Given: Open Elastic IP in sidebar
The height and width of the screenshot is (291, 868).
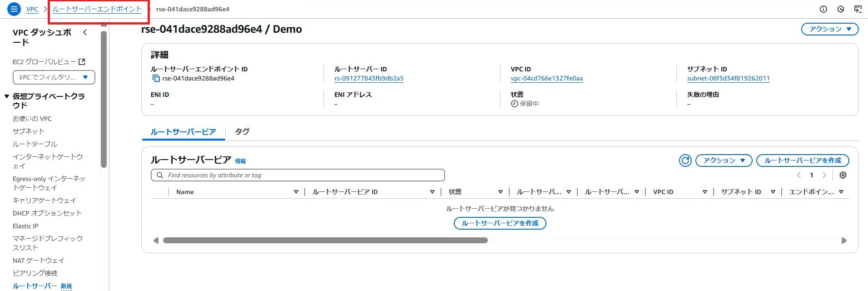Looking at the screenshot, I should pyautogui.click(x=25, y=226).
